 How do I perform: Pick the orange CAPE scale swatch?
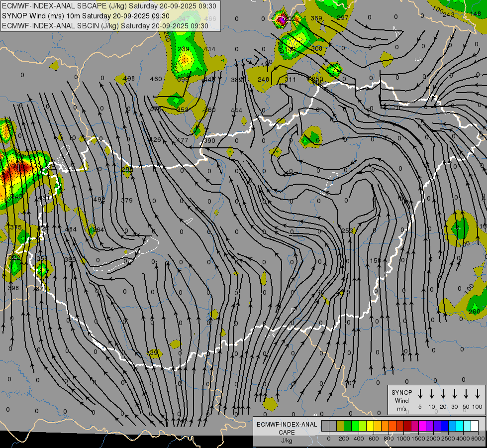click(x=385, y=426)
